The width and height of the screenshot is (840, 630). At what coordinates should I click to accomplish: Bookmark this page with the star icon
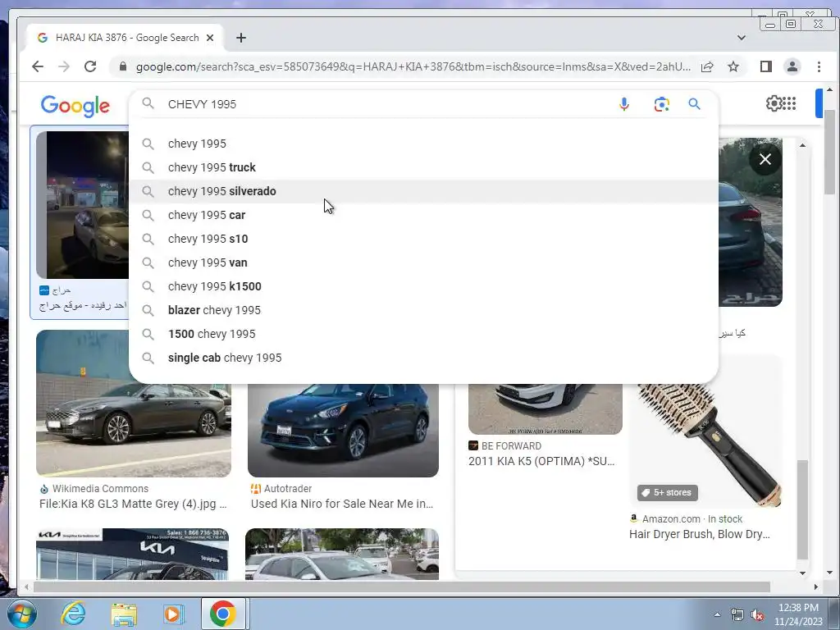pyautogui.click(x=733, y=66)
